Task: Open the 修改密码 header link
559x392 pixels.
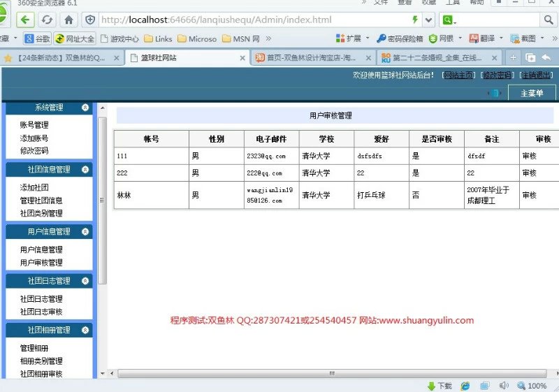Action: click(x=498, y=75)
